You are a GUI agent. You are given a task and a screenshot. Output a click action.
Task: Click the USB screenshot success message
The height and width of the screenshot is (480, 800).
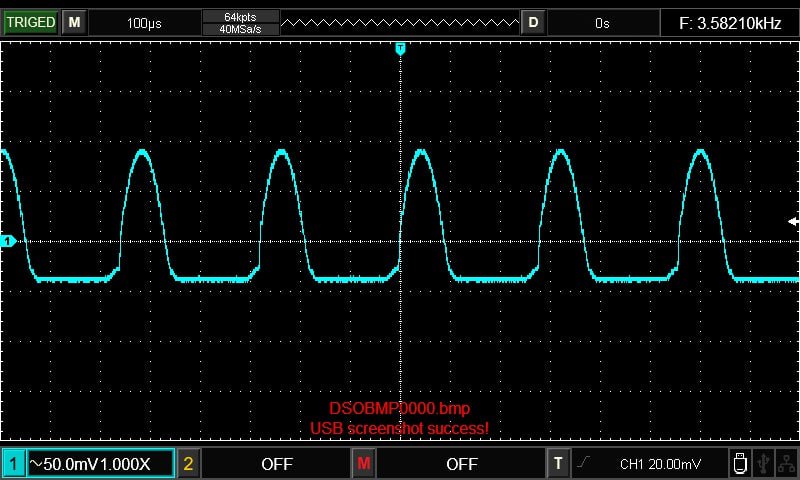[399, 428]
